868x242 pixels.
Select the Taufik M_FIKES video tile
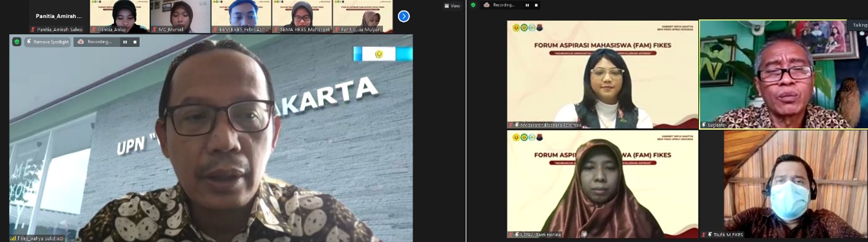pos(783,184)
